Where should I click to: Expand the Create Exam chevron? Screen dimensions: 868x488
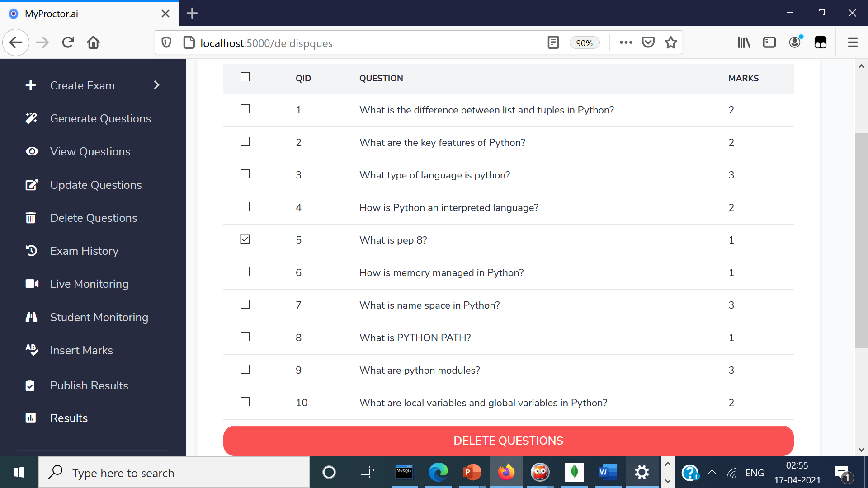(x=157, y=85)
